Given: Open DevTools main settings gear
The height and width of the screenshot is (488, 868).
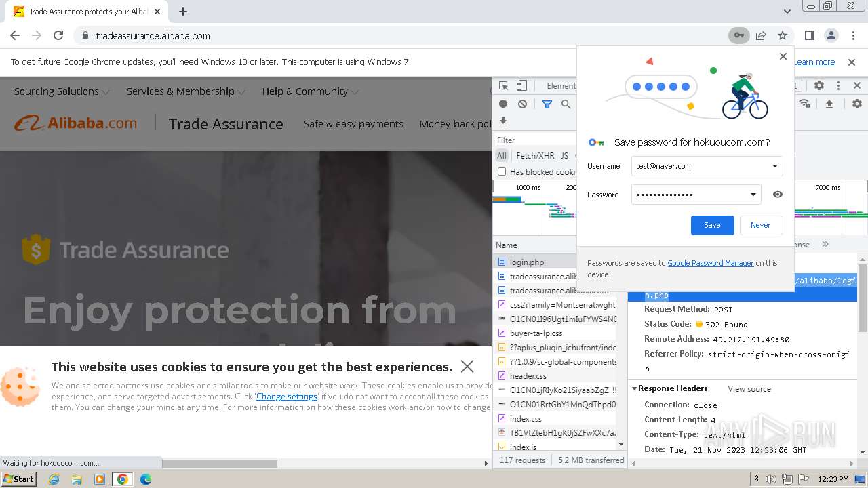Looking at the screenshot, I should tap(819, 86).
